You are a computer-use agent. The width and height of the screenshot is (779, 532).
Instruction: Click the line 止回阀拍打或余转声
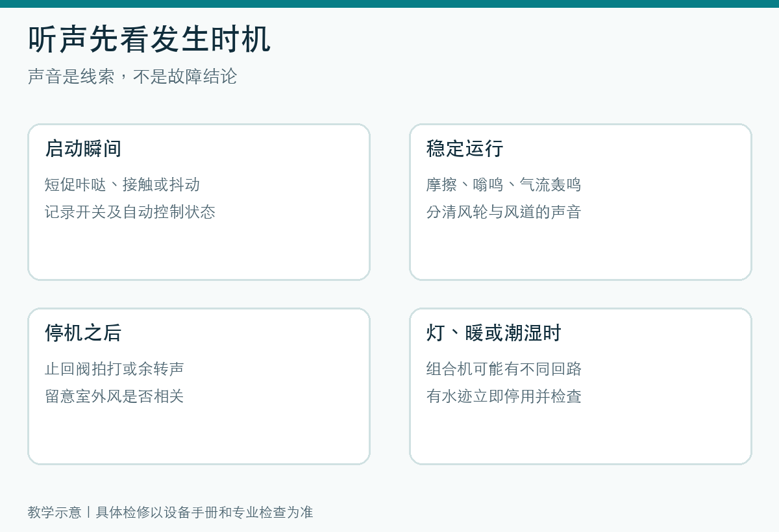coord(114,369)
